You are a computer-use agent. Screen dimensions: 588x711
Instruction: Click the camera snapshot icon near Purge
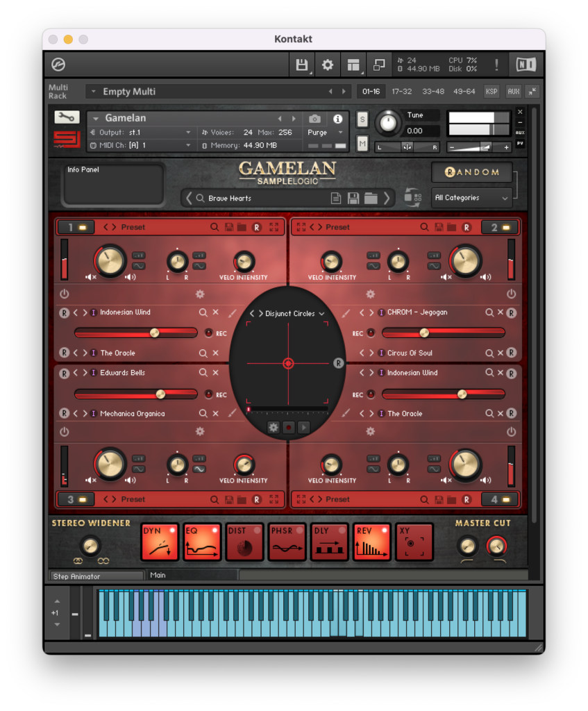point(314,118)
